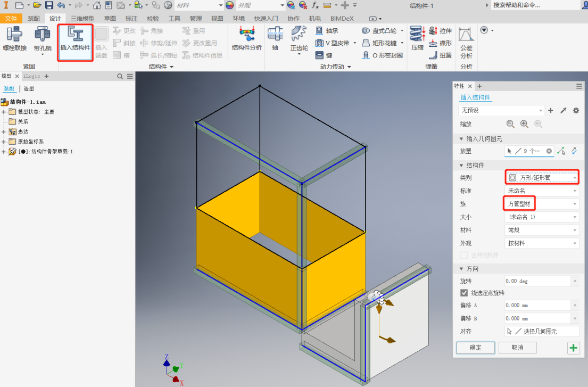Click the 拉伸 extension spring tool
The width and height of the screenshot is (588, 387).
(440, 31)
